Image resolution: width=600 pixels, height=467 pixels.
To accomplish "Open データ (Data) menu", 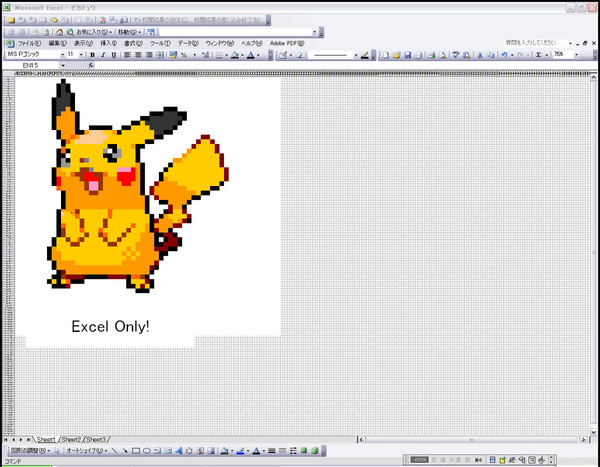I will pyautogui.click(x=188, y=43).
